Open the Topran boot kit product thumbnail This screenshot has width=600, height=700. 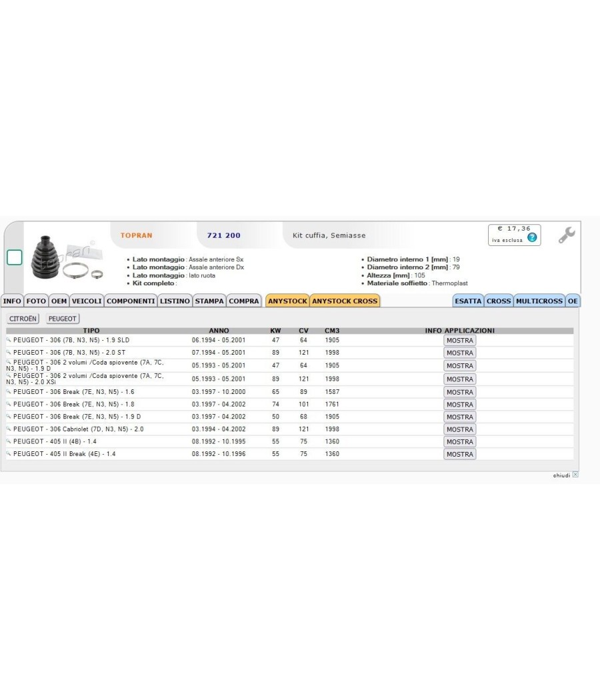click(67, 258)
